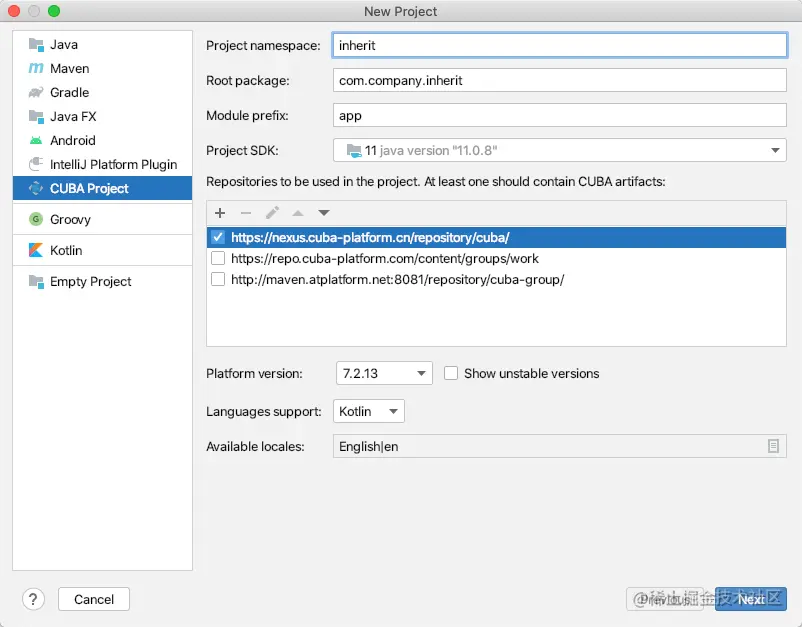Select IntelliJ Platform Plugin label
802x627 pixels.
pos(114,165)
